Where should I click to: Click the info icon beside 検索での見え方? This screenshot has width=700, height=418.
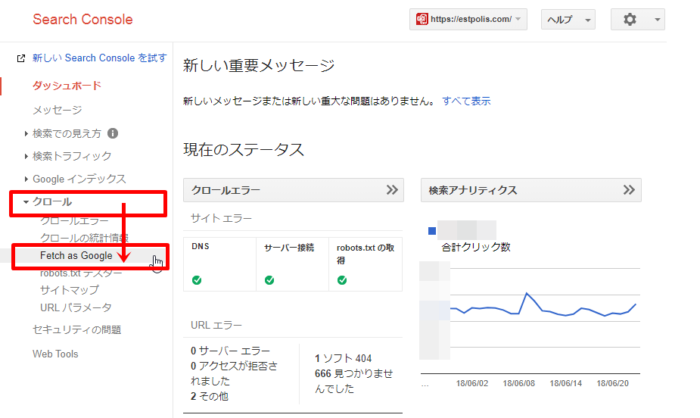point(113,133)
